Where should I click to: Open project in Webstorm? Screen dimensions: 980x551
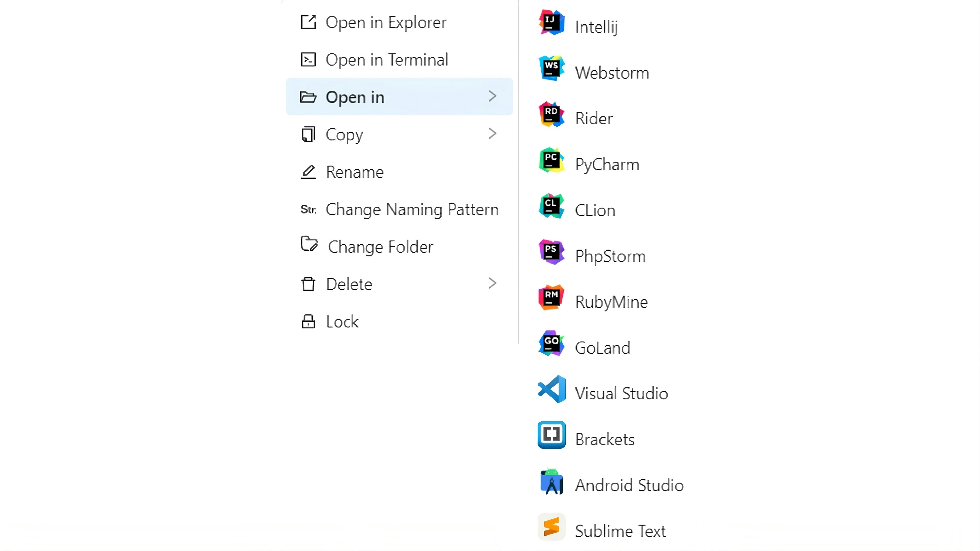click(612, 73)
